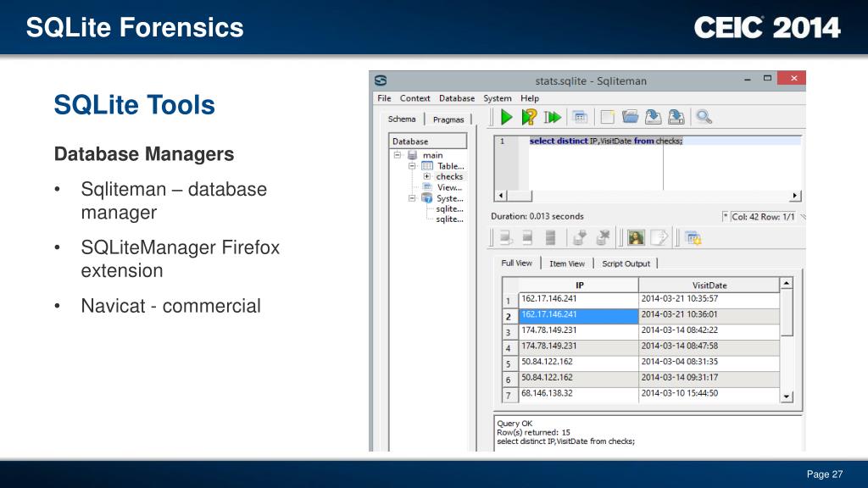Select the checks table in the tree
The height and width of the screenshot is (488, 868).
pos(449,176)
